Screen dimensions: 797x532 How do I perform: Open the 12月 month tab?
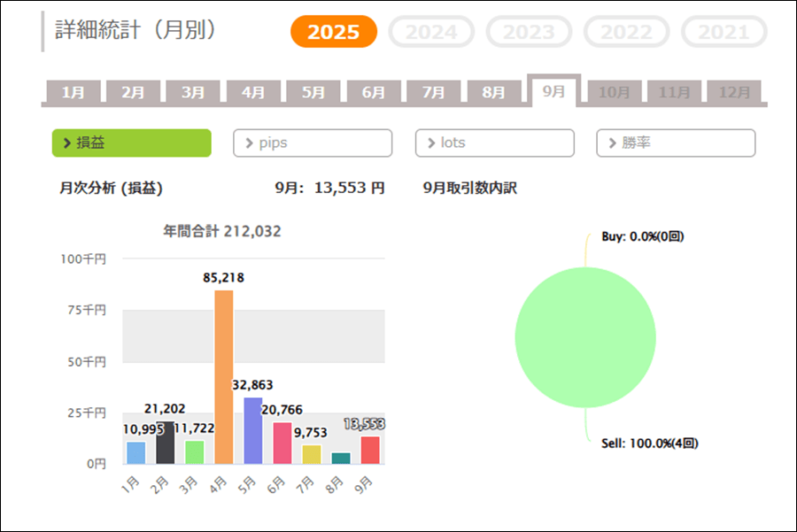(734, 92)
